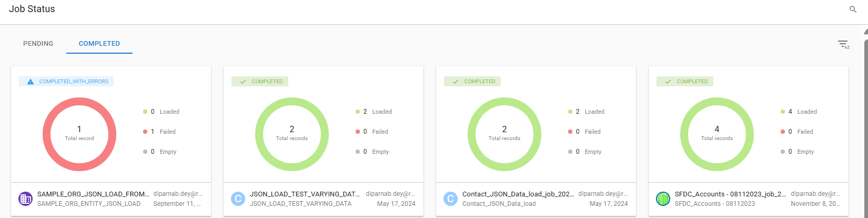The width and height of the screenshot is (868, 218).
Task: Click the red Failed legend dot in first card
Action: [x=145, y=132]
